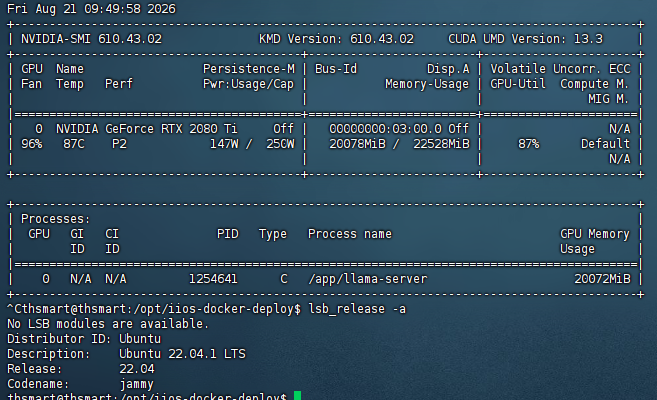Click the 'Bus-Id' column header
The width and height of the screenshot is (657, 400).
[x=336, y=69]
